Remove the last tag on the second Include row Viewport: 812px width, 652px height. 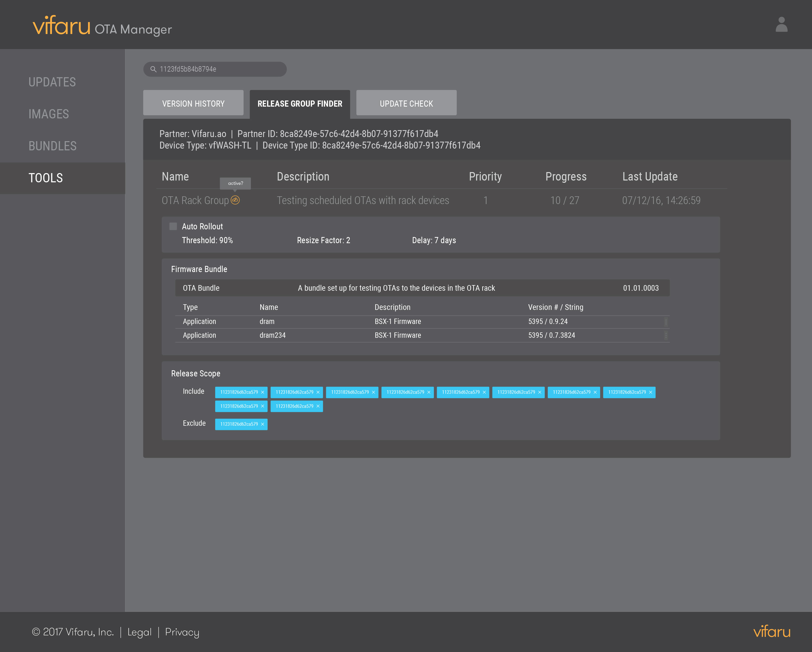click(x=318, y=406)
